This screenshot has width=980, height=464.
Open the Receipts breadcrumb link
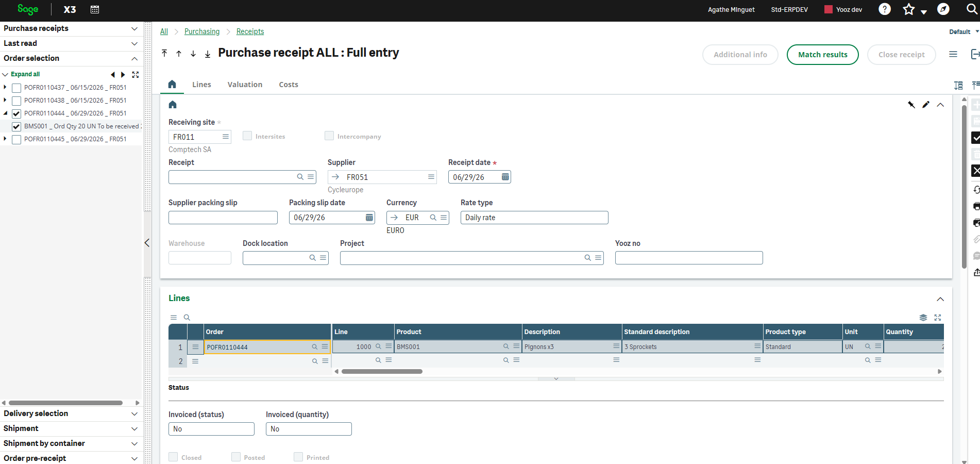(x=250, y=31)
